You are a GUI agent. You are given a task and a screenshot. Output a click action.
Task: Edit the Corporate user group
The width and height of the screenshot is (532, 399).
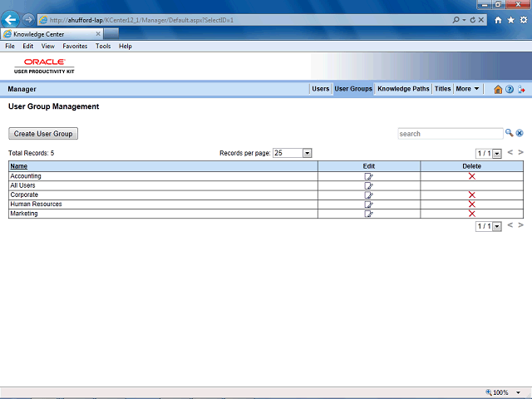click(368, 195)
